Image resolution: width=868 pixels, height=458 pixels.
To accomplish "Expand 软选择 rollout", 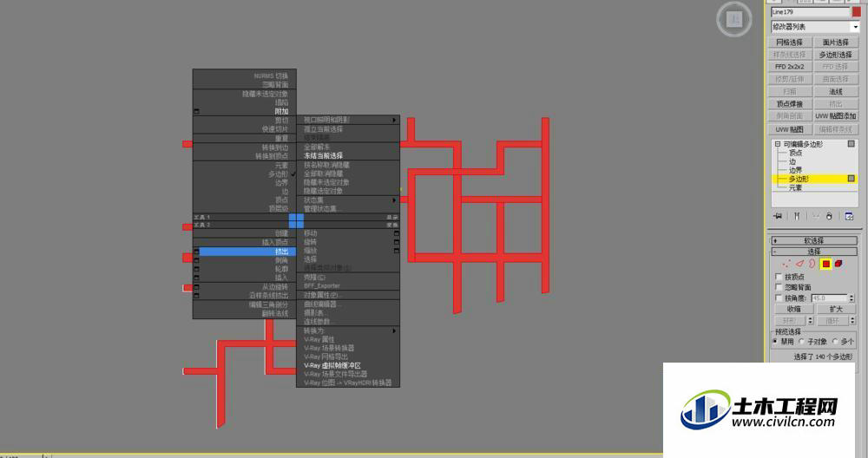I will (814, 240).
